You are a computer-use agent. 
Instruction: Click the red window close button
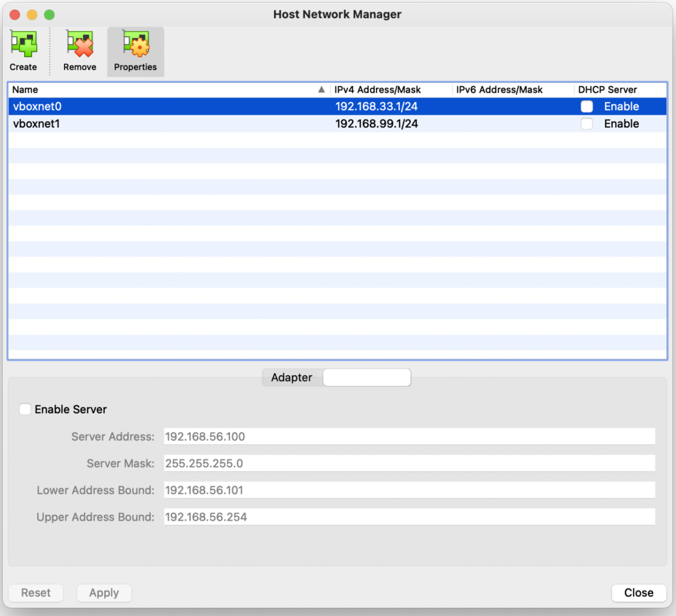(x=15, y=15)
